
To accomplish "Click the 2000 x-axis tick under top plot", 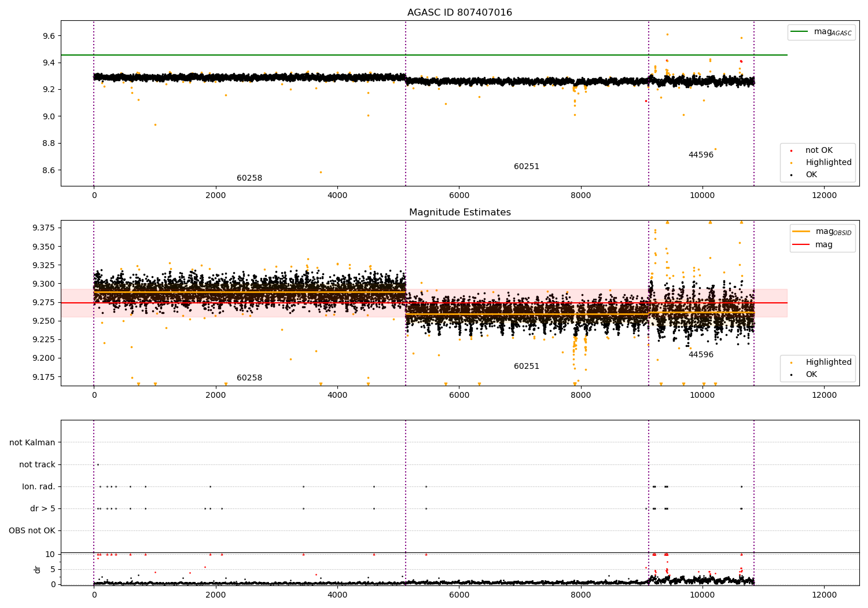I will pyautogui.click(x=215, y=196).
